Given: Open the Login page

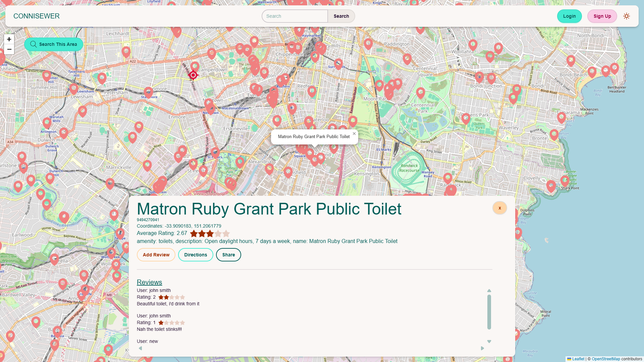Looking at the screenshot, I should click(569, 16).
